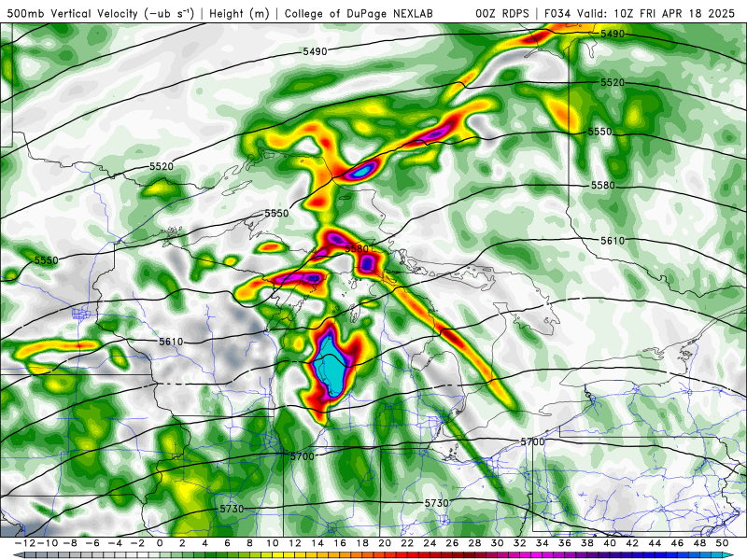
Task: Select the 38 value on the legend
Action: click(587, 543)
